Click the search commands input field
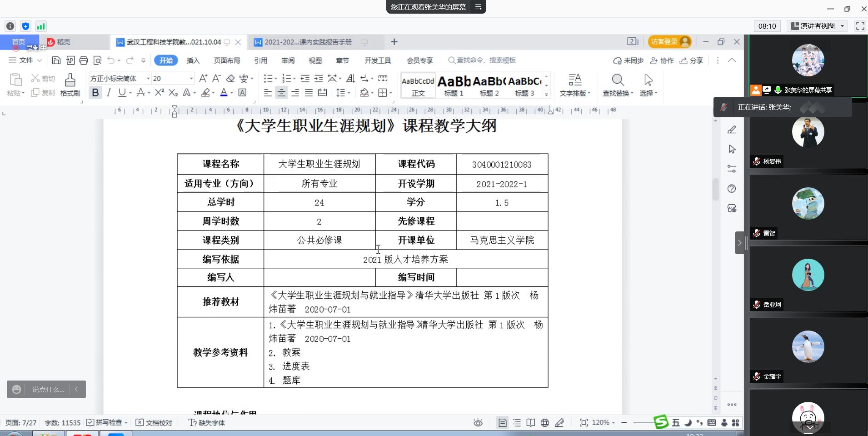The image size is (868, 436). tap(486, 60)
